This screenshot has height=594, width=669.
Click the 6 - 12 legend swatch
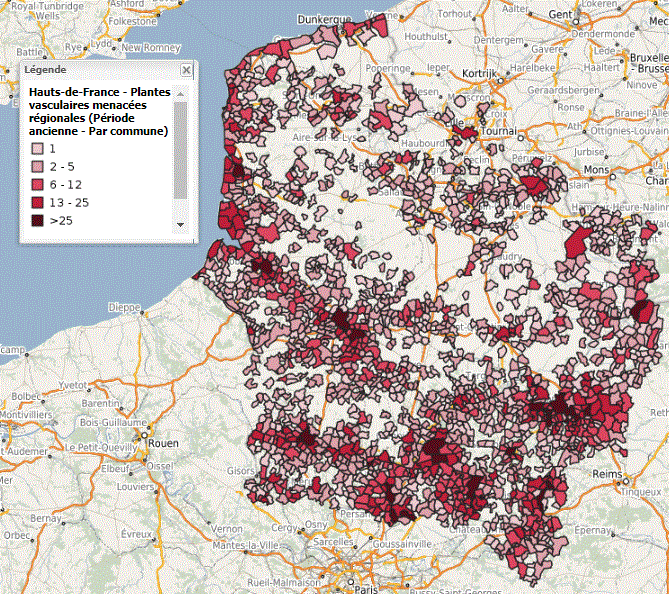[x=37, y=185]
